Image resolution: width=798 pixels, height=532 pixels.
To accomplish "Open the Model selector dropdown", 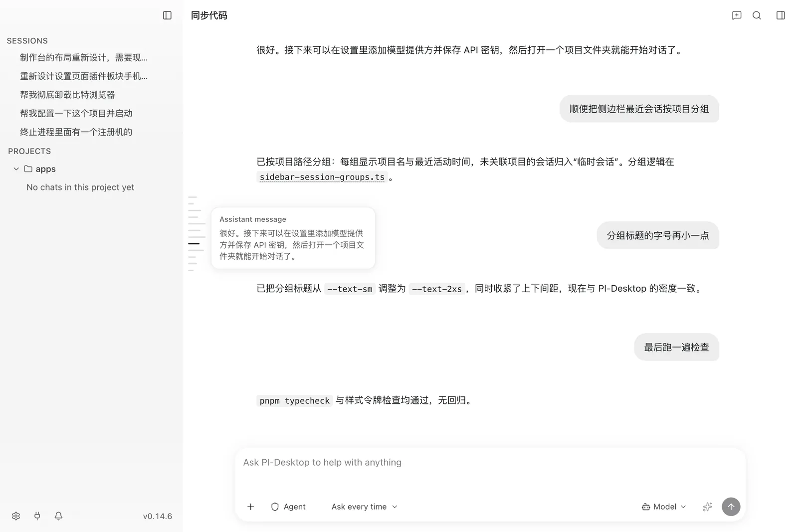I will (x=664, y=507).
